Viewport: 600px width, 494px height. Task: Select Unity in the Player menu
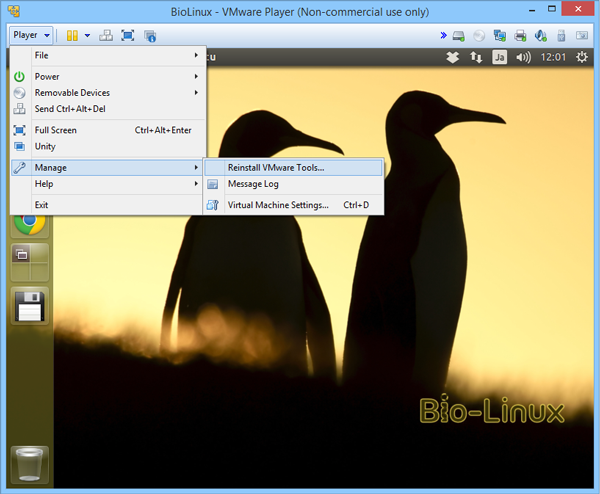(x=107, y=146)
